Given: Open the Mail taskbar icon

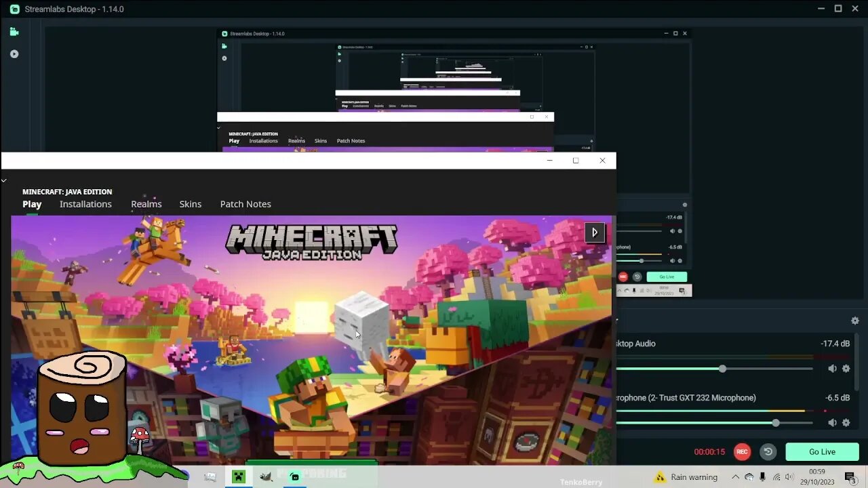Looking at the screenshot, I should click(x=210, y=476).
